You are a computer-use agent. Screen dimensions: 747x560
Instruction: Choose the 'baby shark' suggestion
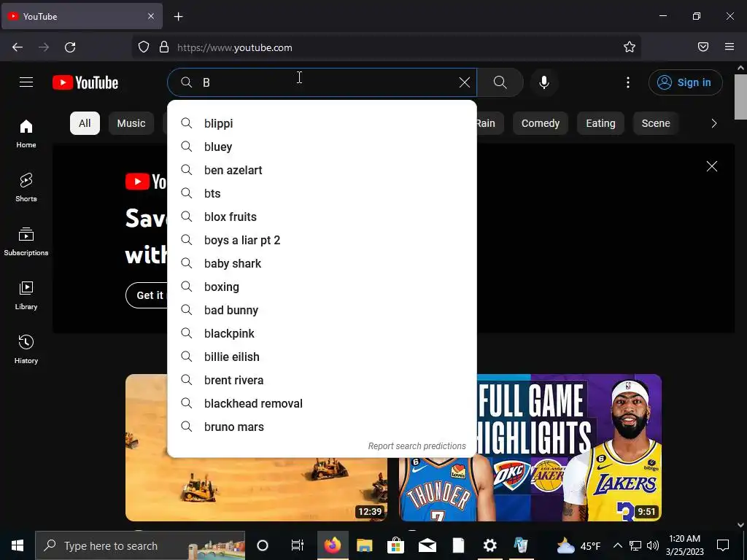[x=322, y=263]
